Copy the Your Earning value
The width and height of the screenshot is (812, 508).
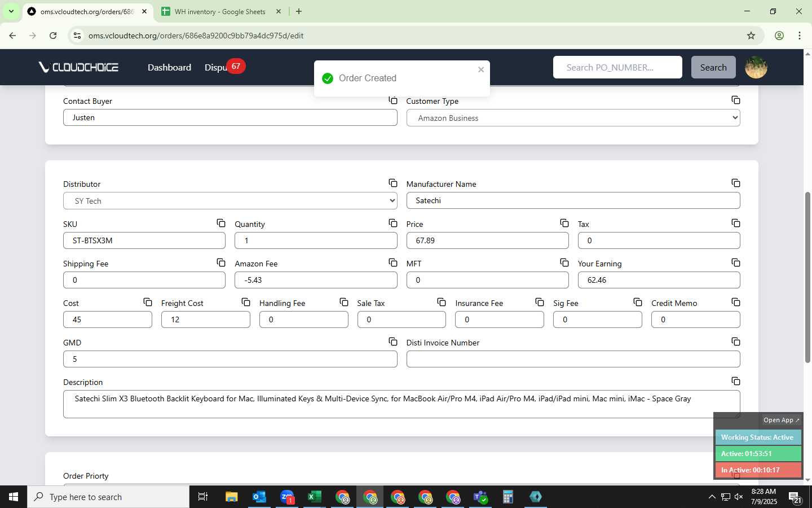pyautogui.click(x=736, y=262)
